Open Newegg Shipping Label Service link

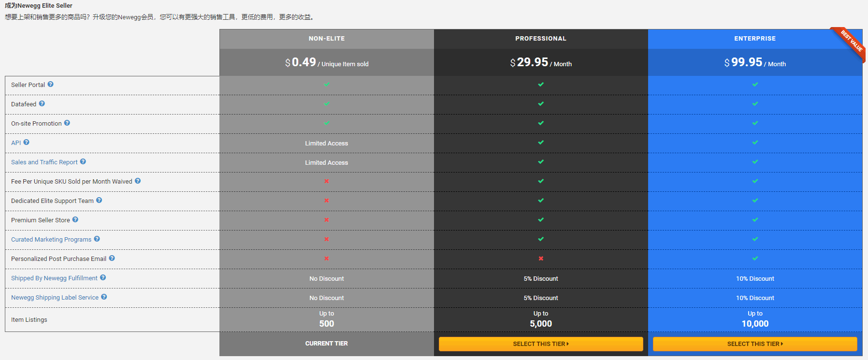click(55, 298)
